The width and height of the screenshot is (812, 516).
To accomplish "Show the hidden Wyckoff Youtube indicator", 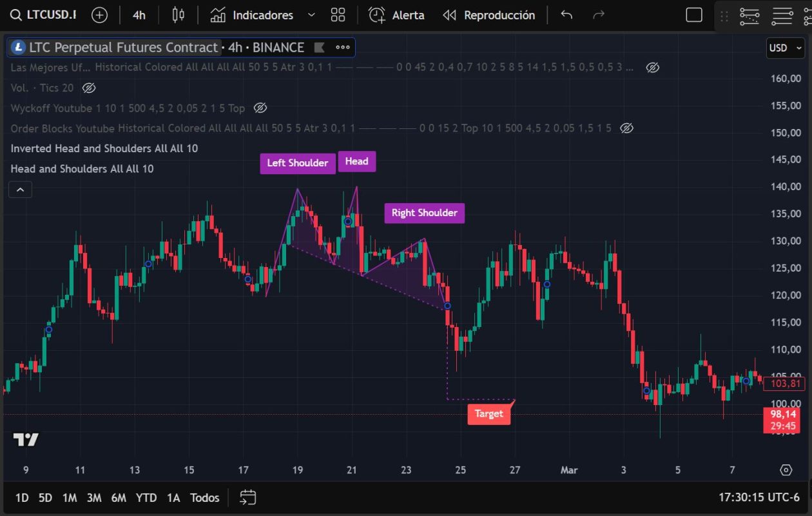I will click(260, 108).
